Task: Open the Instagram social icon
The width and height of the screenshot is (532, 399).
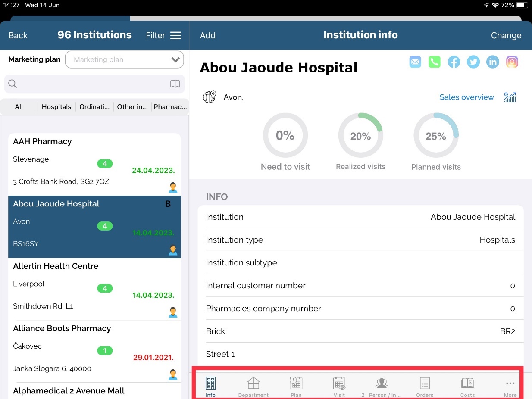Action: coord(512,62)
